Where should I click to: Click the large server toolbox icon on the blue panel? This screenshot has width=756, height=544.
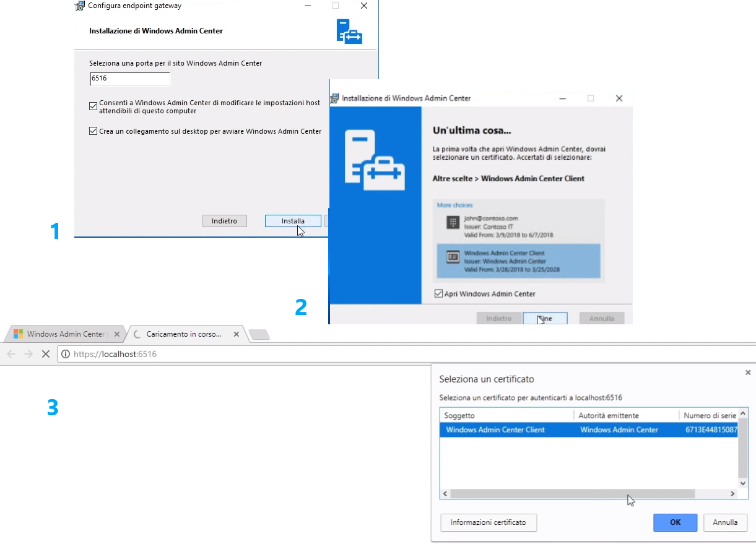tap(376, 160)
